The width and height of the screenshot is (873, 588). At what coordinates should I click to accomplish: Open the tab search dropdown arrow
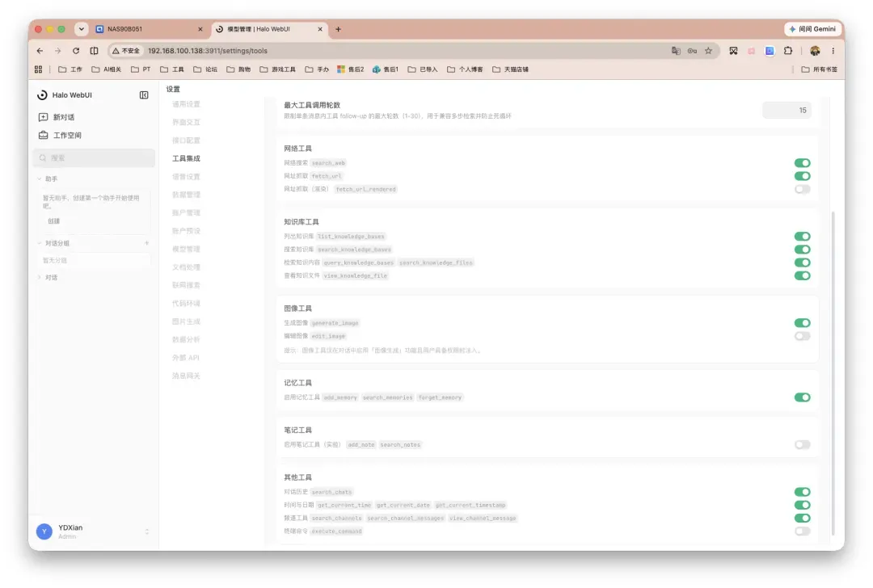[82, 29]
